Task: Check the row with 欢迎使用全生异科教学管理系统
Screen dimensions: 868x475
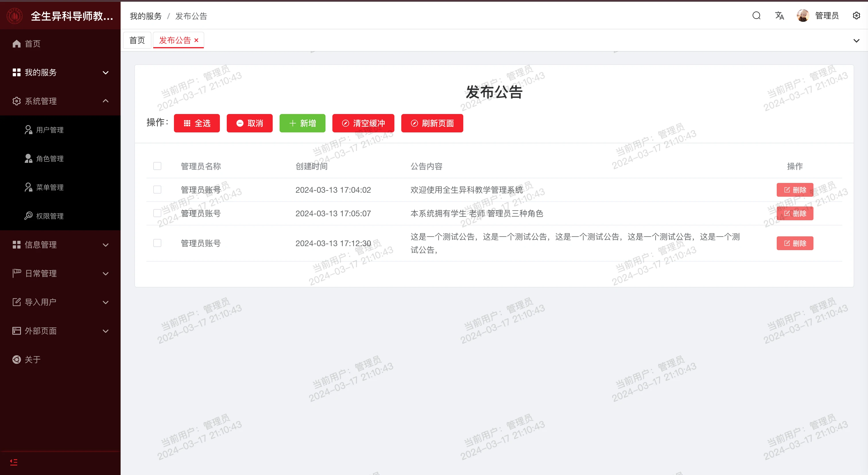Action: (157, 190)
